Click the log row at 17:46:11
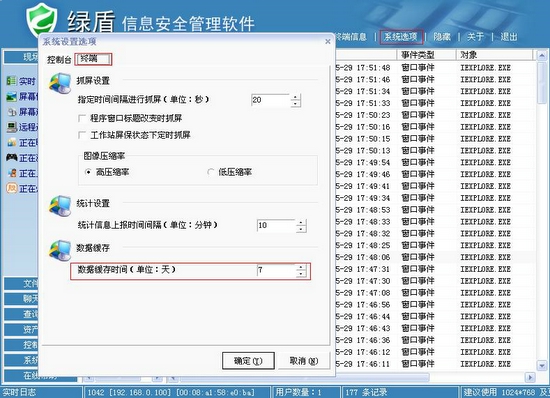The height and width of the screenshot is (398, 550). (436, 364)
